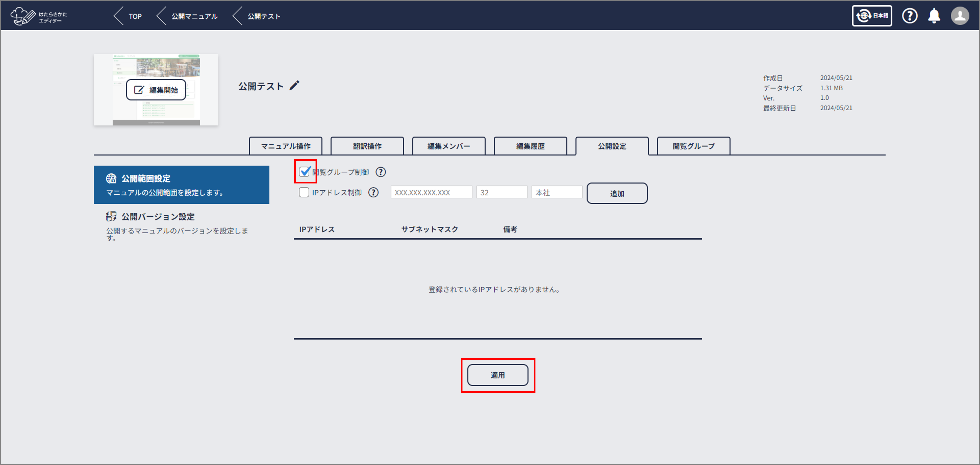The image size is (980, 465).
Task: Click help icon next to IPアドレス制御
Action: click(x=373, y=192)
